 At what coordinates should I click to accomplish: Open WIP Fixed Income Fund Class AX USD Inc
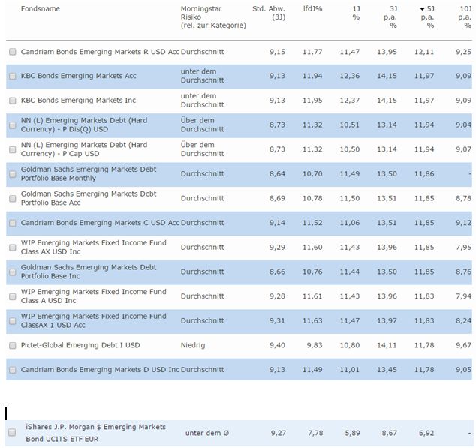point(93,247)
